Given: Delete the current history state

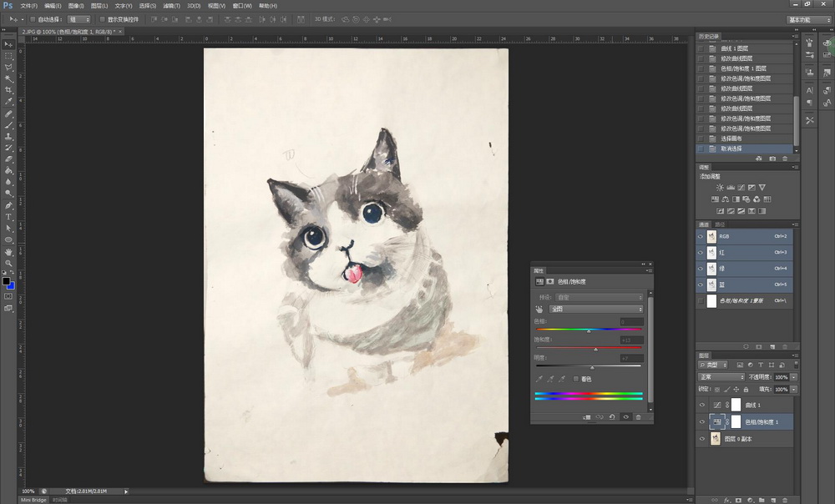Looking at the screenshot, I should (x=785, y=159).
